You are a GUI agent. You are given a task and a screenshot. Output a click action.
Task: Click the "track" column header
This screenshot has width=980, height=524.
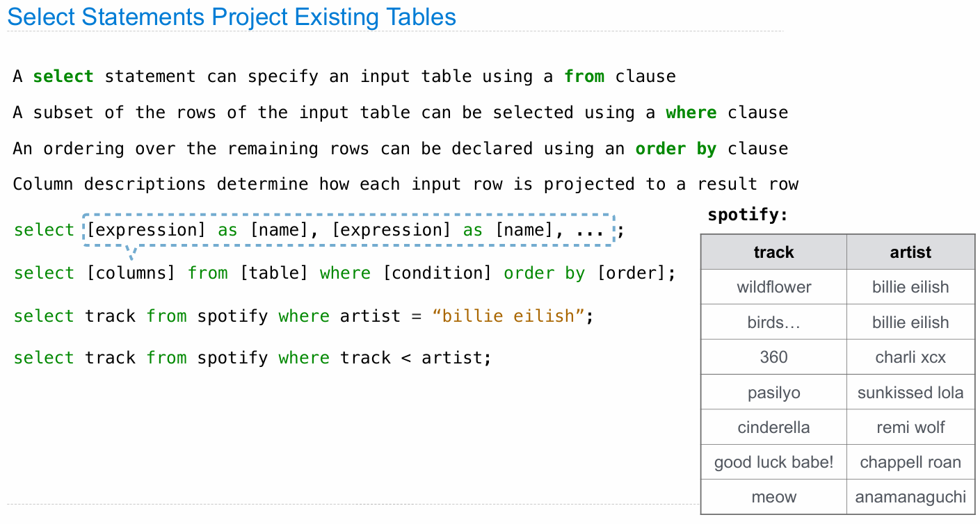pyautogui.click(x=773, y=252)
